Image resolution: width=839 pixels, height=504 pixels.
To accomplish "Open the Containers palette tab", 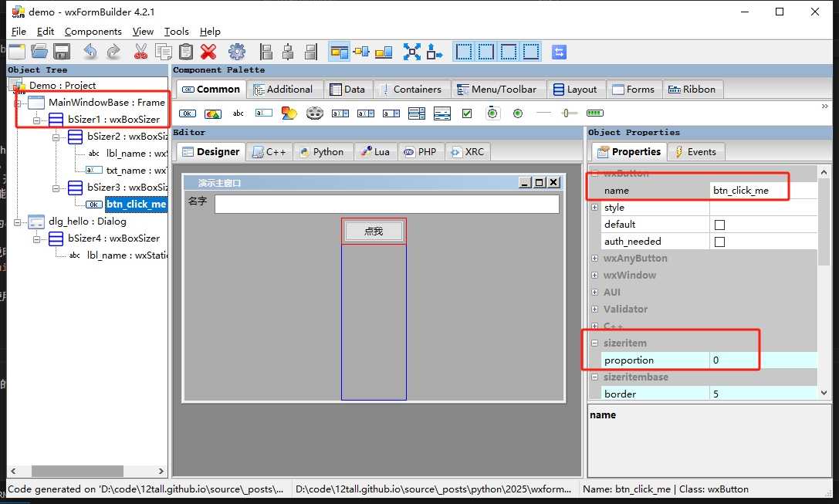I will pos(411,90).
